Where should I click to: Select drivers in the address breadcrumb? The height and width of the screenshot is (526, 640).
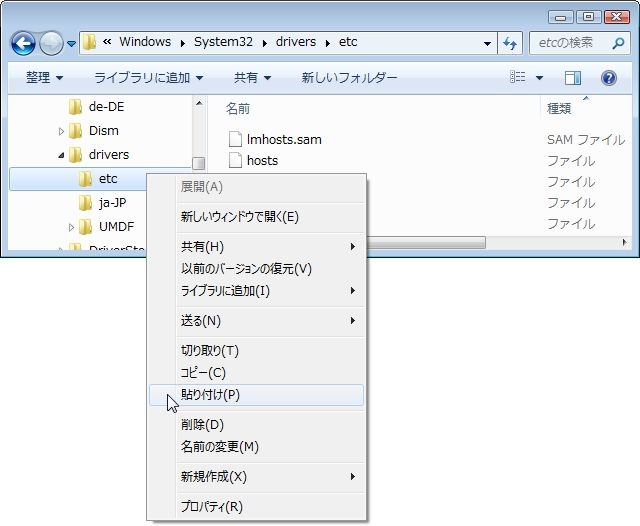[x=296, y=42]
